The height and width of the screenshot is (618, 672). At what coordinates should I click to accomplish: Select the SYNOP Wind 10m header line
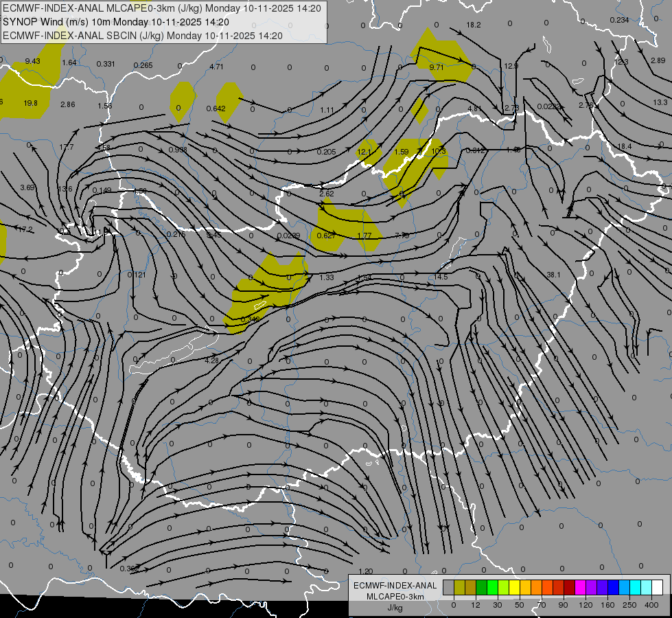coord(116,22)
